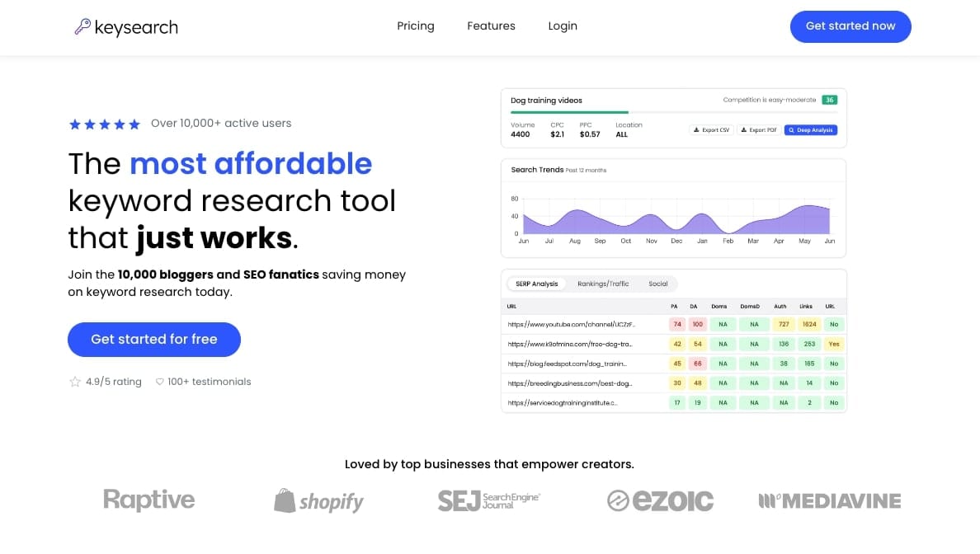Click the star icon beside 4.9/5 rating
This screenshot has height=554, width=980.
pos(75,382)
